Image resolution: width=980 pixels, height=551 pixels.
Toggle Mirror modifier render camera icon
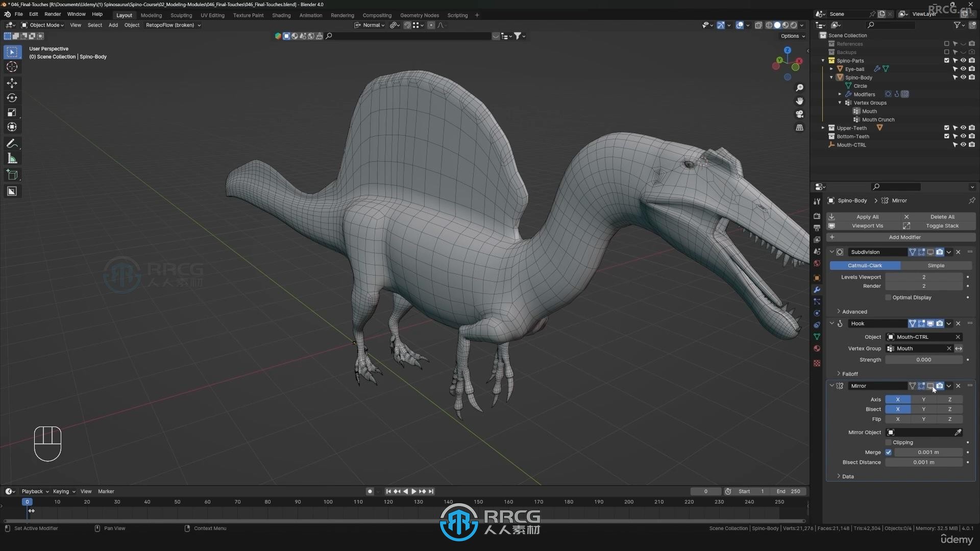click(940, 386)
